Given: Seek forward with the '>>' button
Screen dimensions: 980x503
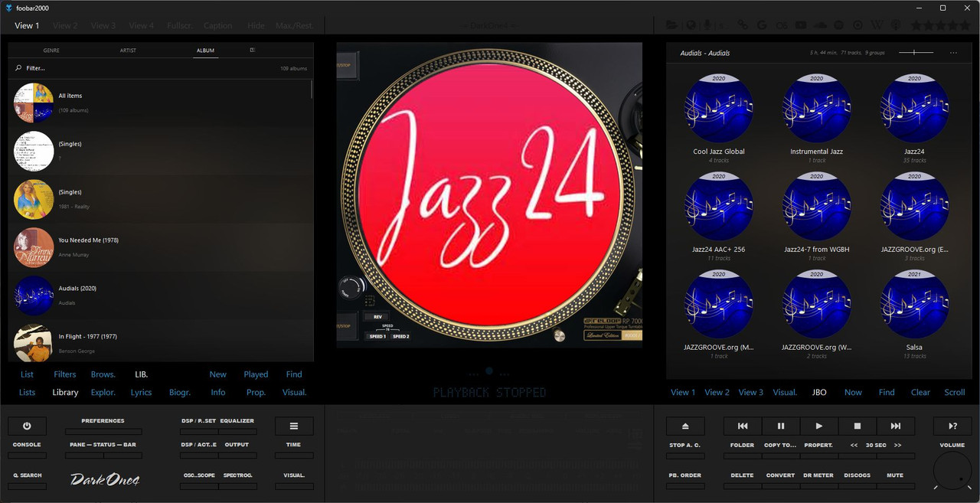Looking at the screenshot, I should (898, 445).
